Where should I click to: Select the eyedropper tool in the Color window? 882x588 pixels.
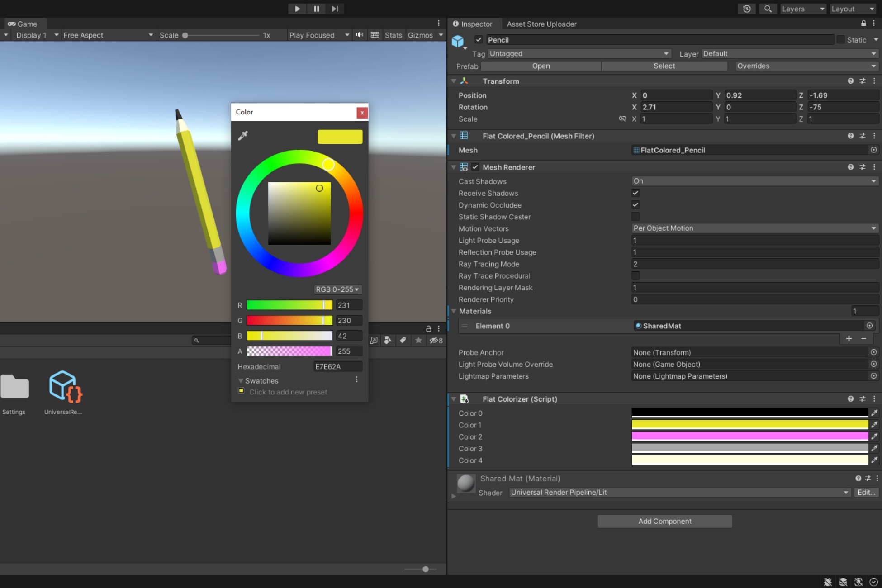click(243, 135)
